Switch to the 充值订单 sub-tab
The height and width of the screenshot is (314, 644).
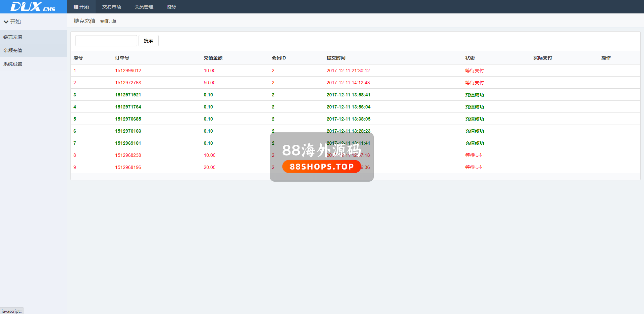tap(108, 21)
